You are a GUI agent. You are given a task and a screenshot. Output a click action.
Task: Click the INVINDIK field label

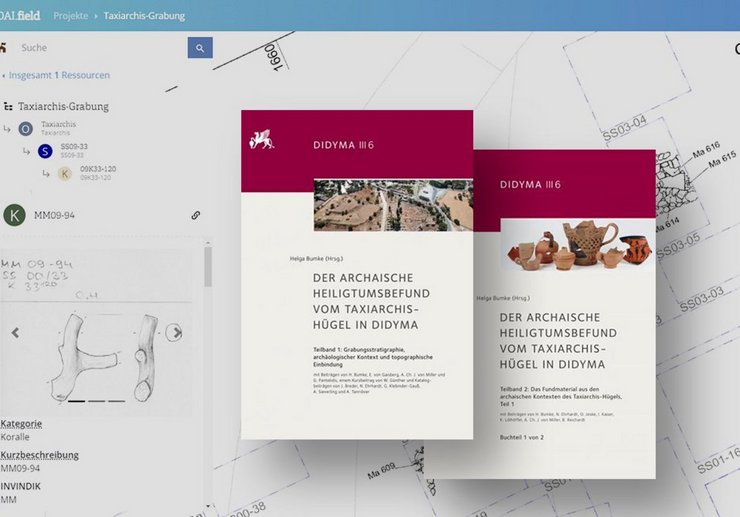point(20,486)
